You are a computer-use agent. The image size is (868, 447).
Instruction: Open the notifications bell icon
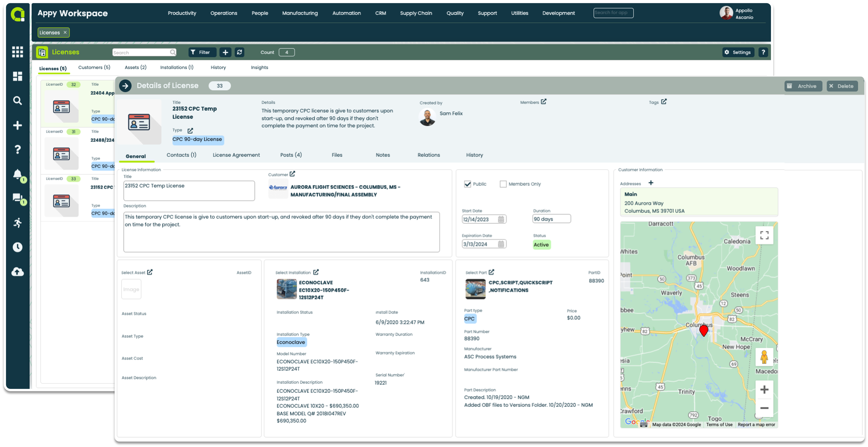pyautogui.click(x=18, y=174)
